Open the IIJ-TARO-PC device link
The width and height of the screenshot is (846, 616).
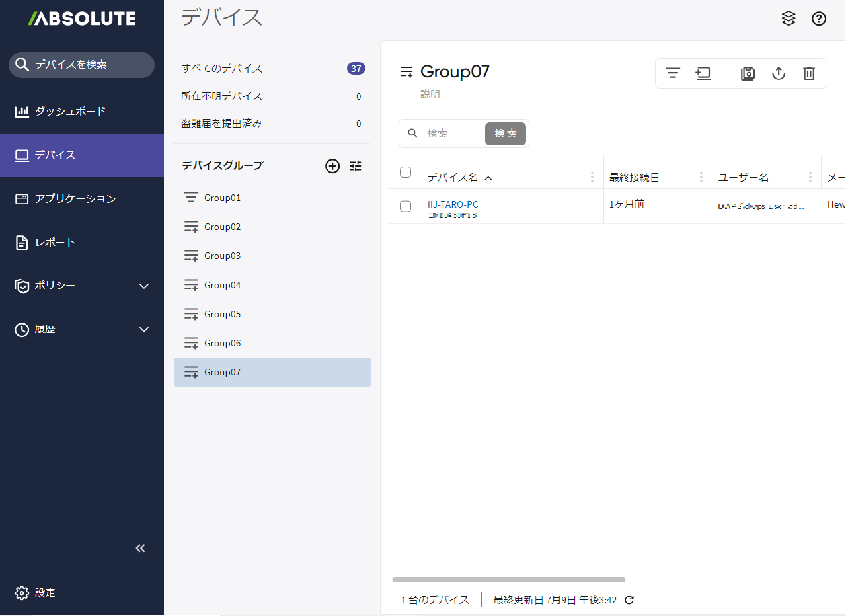tap(453, 204)
